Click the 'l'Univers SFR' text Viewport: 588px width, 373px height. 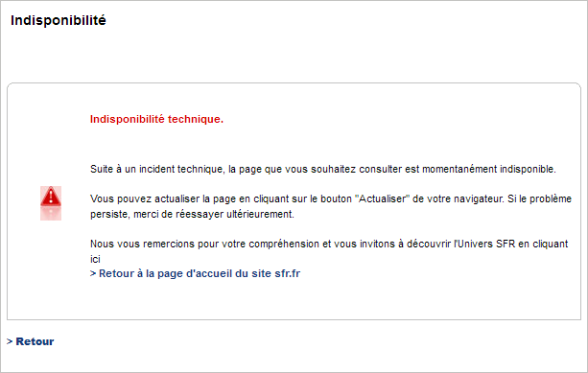[x=484, y=245]
